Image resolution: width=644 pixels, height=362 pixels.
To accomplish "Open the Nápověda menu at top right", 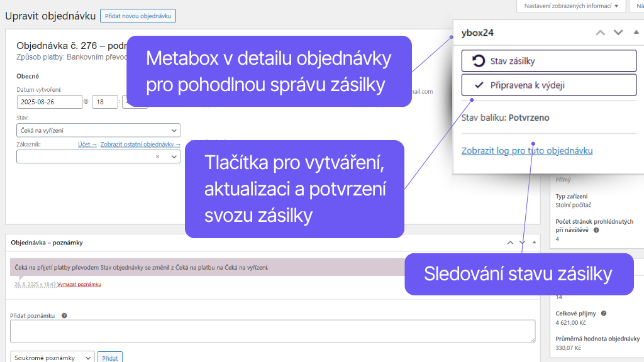I will point(640,6).
